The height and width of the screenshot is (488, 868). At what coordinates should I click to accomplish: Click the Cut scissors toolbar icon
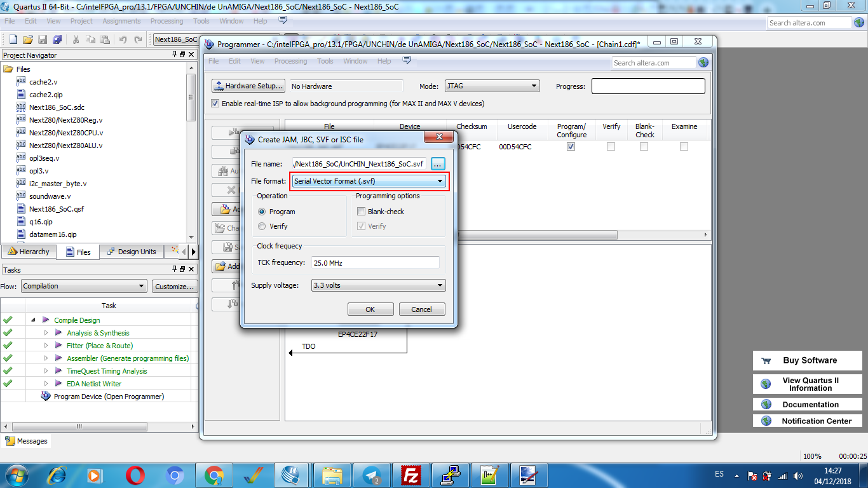click(76, 39)
